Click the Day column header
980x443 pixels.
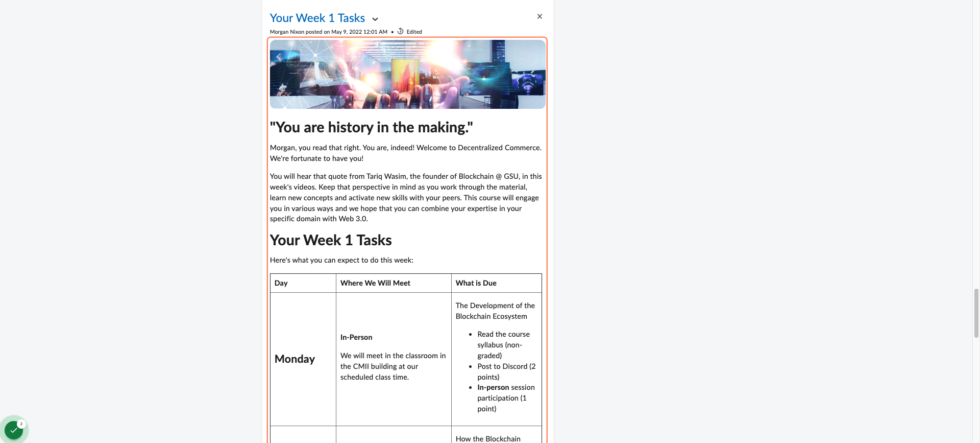281,283
